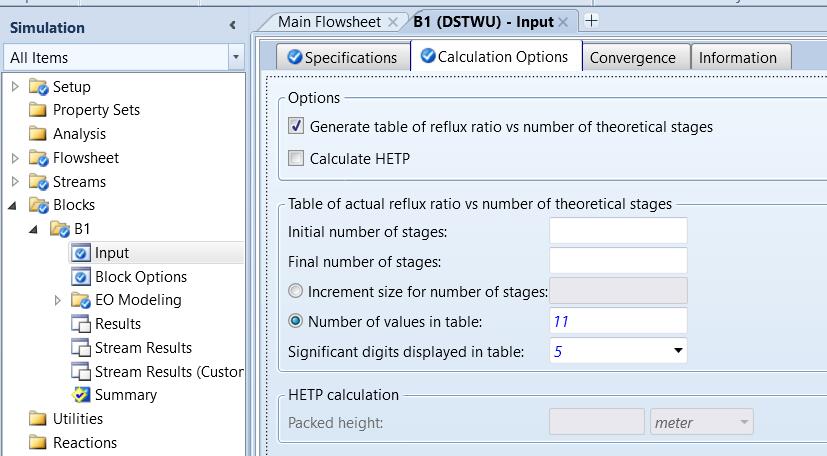
Task: Click the Stream Results sheet icon
Action: [x=81, y=348]
